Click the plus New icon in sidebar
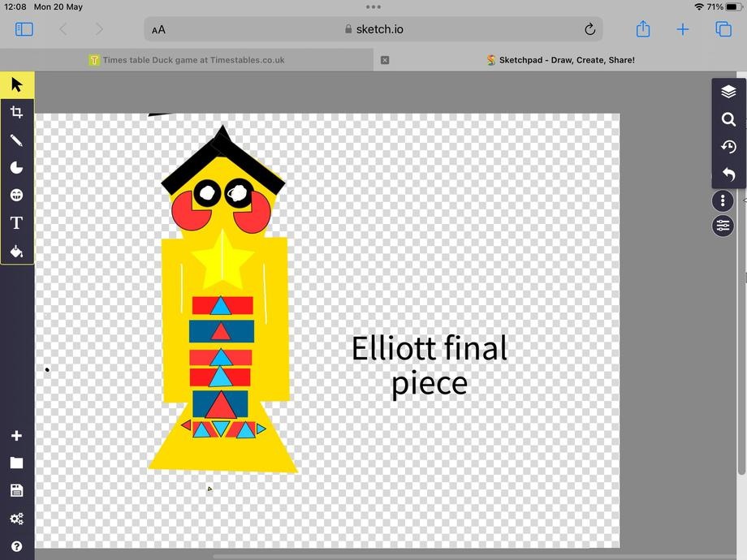Screen dimensions: 747x560 17,436
